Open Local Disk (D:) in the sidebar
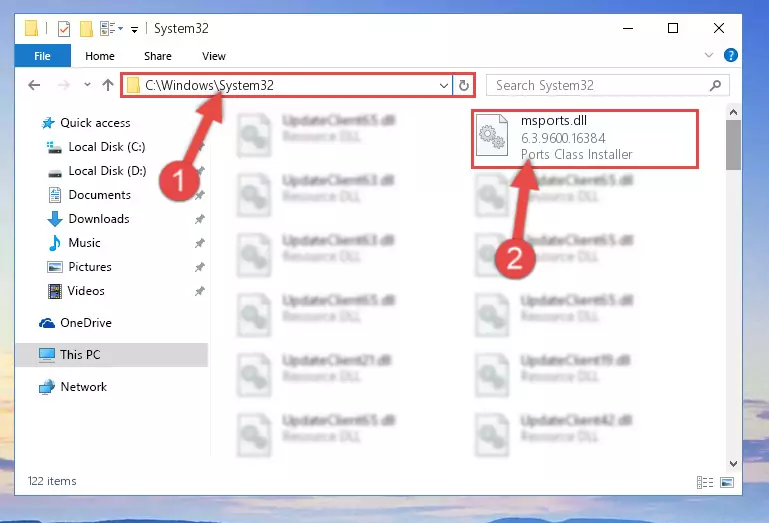The width and height of the screenshot is (769, 523). tap(107, 171)
